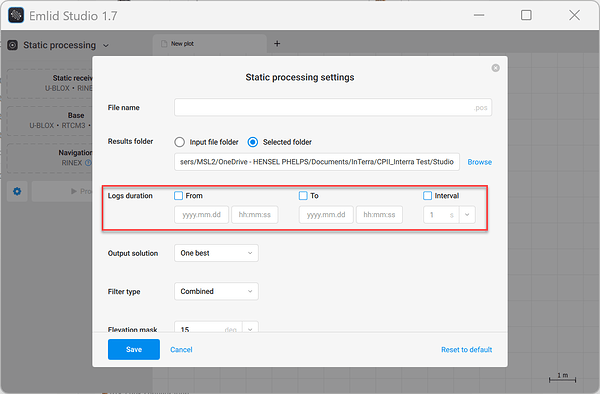Click the New plot document icon
Screen dimensions: 600x394
pyautogui.click(x=164, y=44)
